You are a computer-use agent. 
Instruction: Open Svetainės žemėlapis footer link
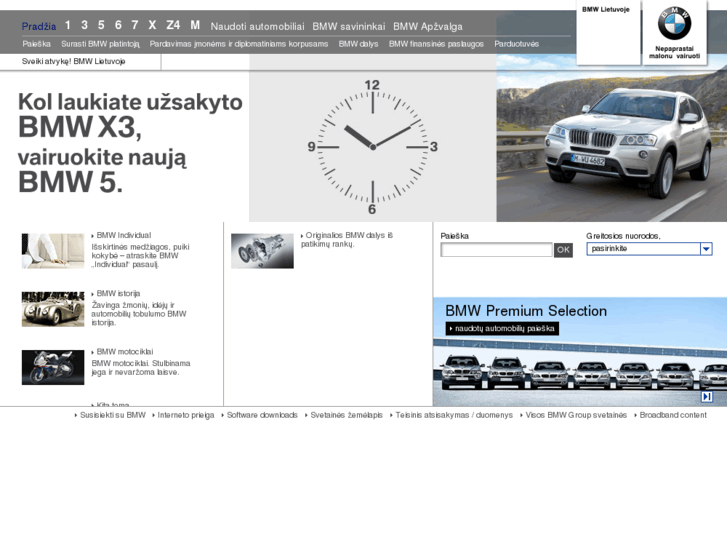(346, 415)
